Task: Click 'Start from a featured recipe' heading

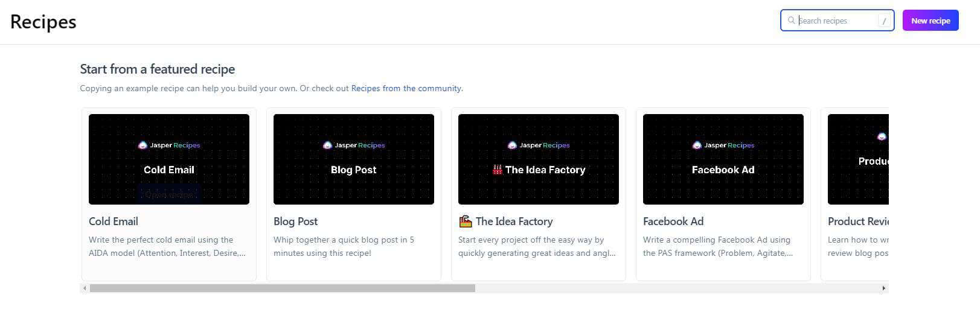Action: pyautogui.click(x=158, y=69)
